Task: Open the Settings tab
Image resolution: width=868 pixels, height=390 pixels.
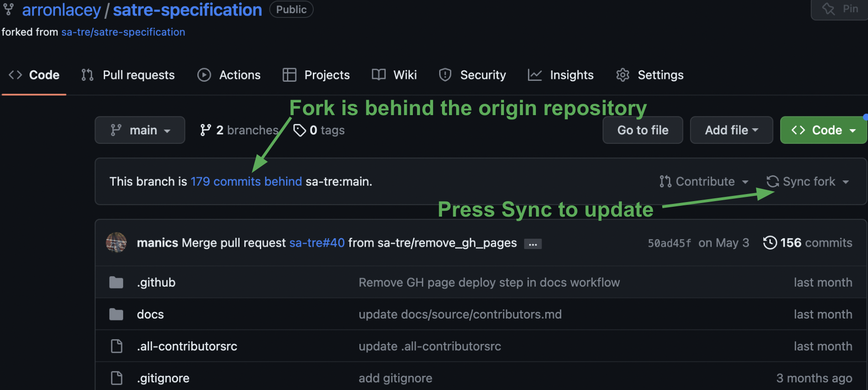Action: 650,75
